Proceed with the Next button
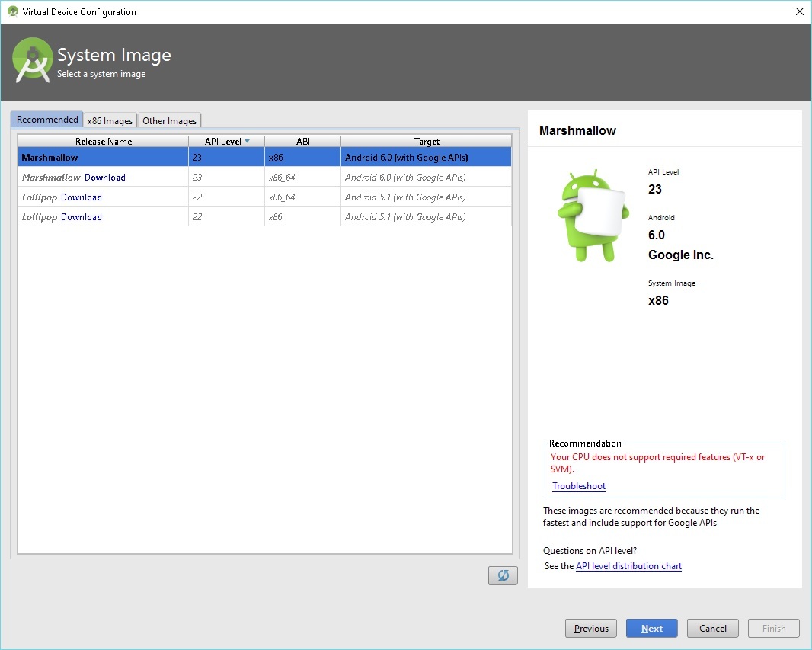This screenshot has width=812, height=650. [x=652, y=628]
